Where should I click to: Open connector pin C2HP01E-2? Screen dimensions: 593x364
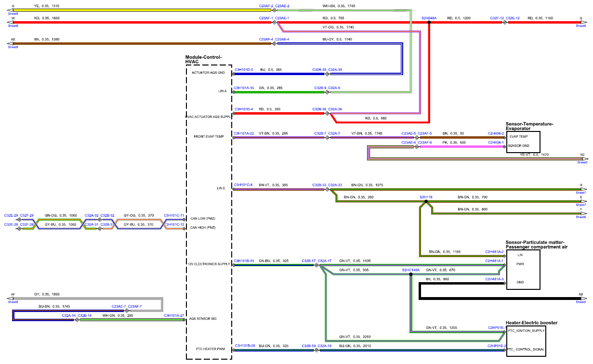tap(496, 346)
